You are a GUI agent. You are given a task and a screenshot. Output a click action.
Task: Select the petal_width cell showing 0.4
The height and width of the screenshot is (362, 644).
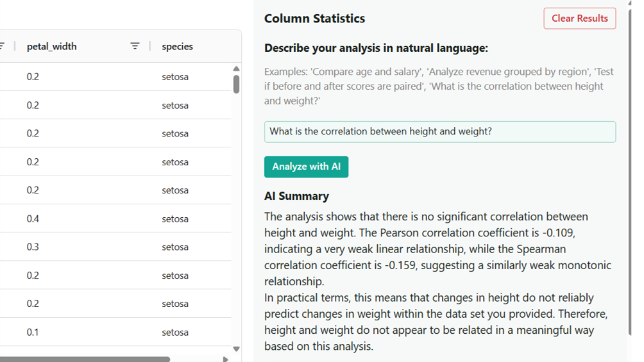point(33,218)
